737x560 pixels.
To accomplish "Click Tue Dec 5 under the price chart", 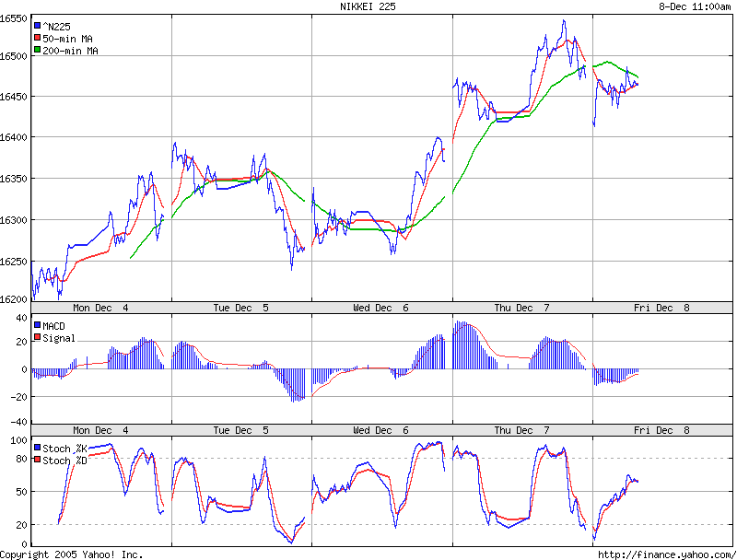I will coord(240,308).
